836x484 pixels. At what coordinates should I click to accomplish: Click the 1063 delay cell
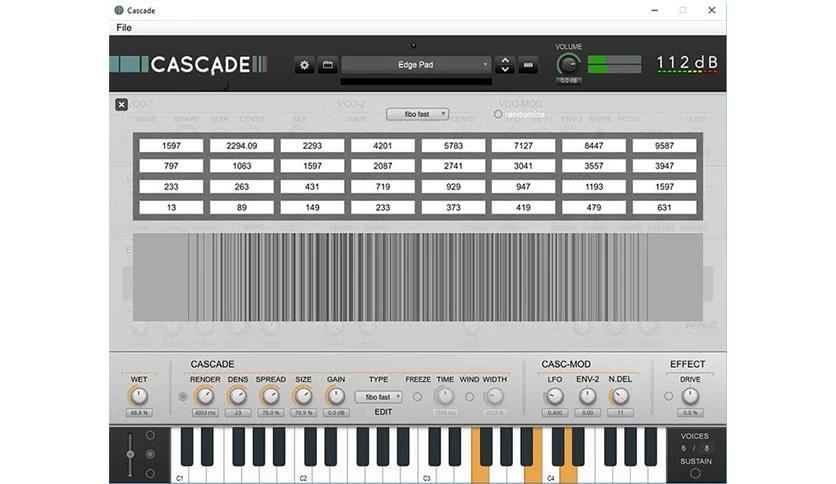pyautogui.click(x=242, y=166)
